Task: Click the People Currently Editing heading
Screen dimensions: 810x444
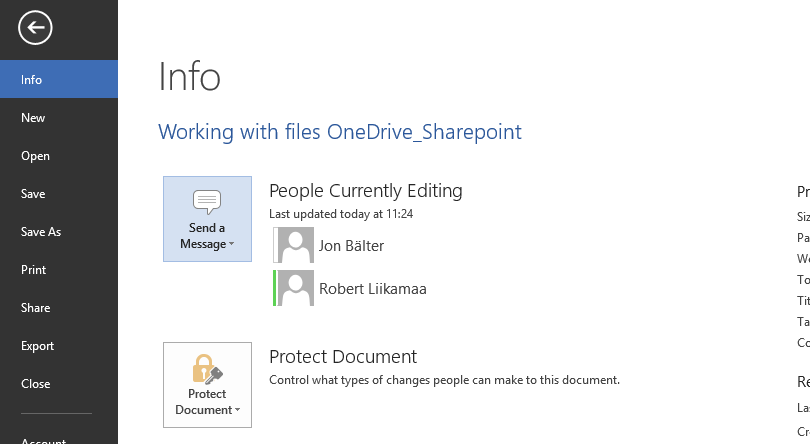Action: coord(366,191)
